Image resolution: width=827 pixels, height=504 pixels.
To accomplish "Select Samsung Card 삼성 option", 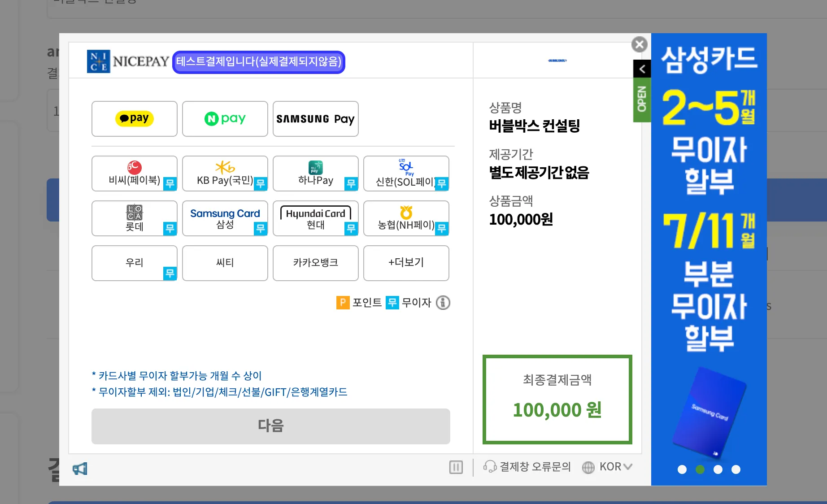I will 225,218.
